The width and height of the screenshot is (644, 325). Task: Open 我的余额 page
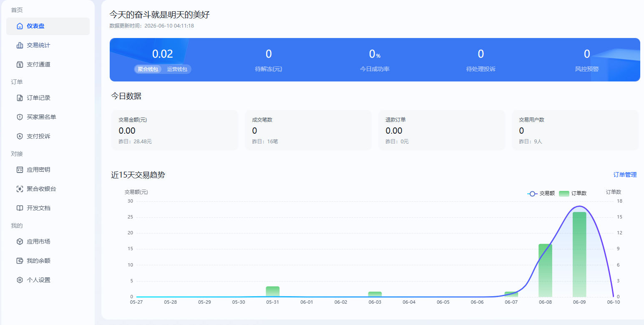pyautogui.click(x=48, y=261)
